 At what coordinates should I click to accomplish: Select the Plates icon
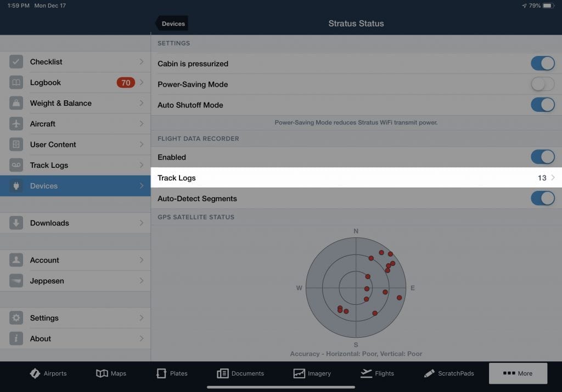click(x=162, y=373)
